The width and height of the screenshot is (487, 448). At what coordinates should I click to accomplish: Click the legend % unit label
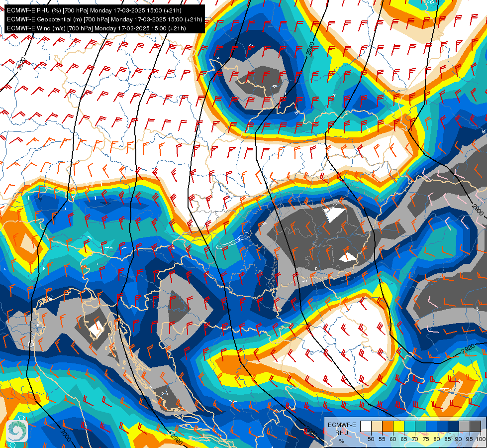(342, 441)
